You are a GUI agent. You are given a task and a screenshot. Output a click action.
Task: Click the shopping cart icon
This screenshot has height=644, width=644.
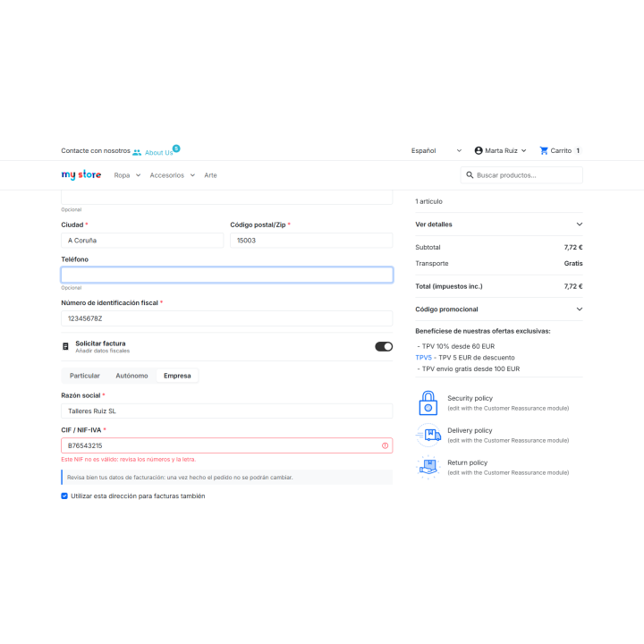pos(544,151)
